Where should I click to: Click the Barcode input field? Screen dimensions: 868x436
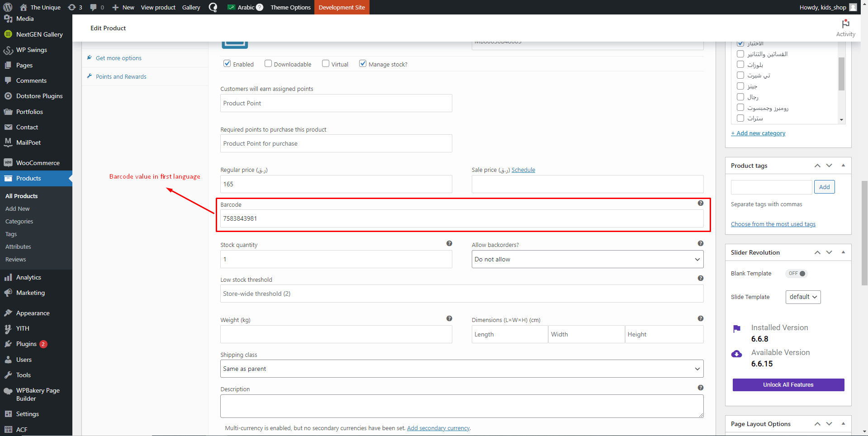(462, 218)
